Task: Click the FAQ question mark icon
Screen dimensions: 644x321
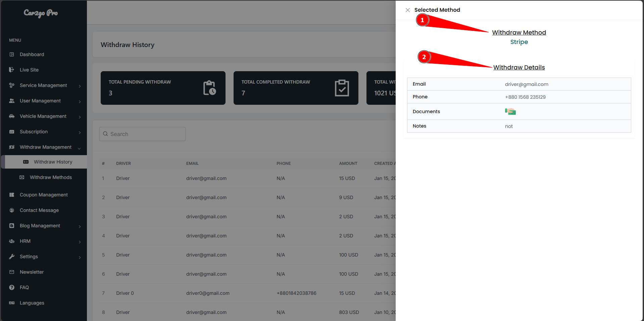Action: [x=12, y=287]
